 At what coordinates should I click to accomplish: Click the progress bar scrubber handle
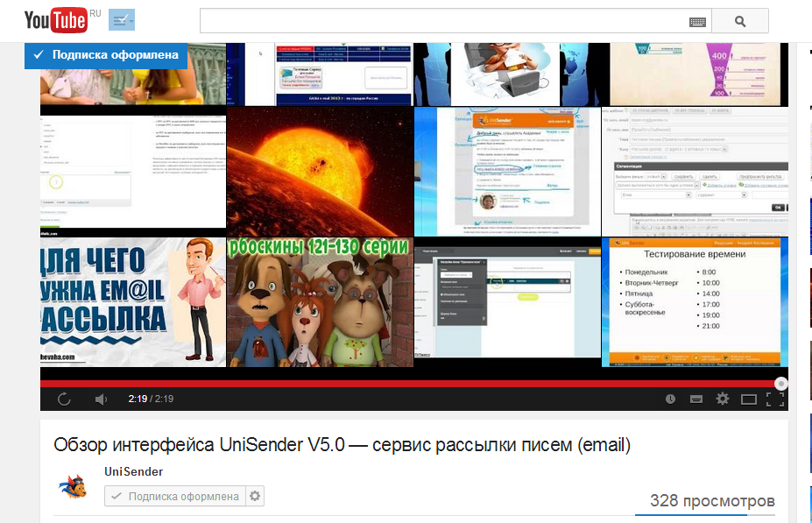point(781,384)
